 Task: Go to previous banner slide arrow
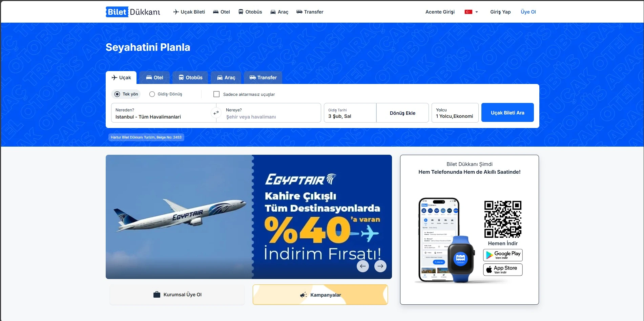pyautogui.click(x=363, y=266)
